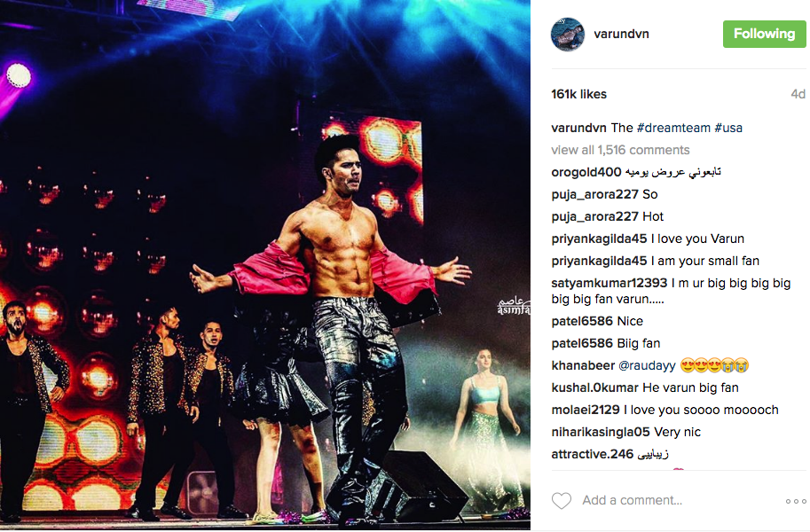Open orogold400 commenter profile

click(x=586, y=172)
